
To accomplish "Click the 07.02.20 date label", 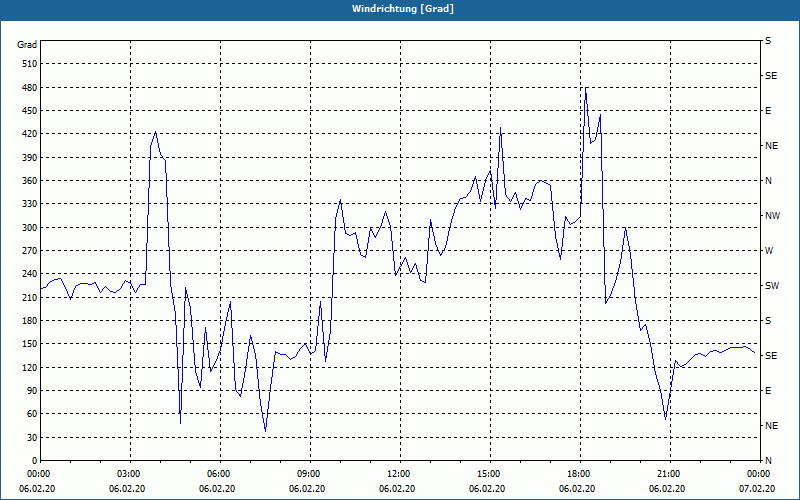I will click(757, 489).
